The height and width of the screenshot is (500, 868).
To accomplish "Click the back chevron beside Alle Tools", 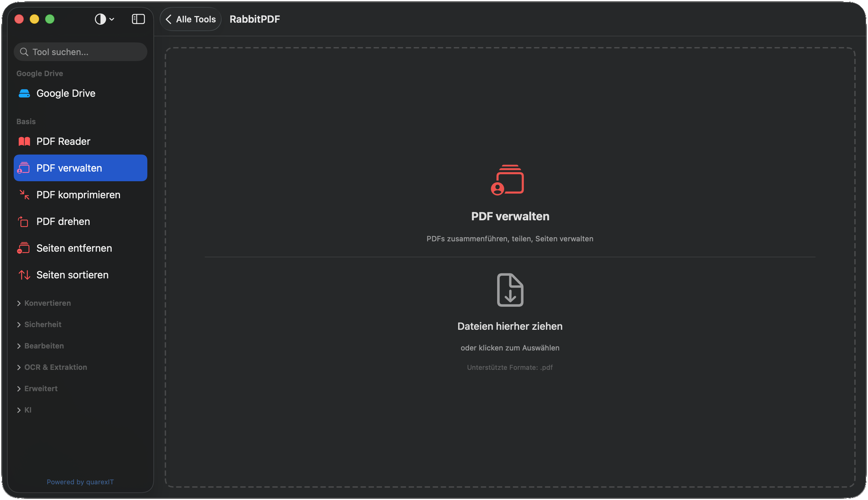I will point(168,19).
